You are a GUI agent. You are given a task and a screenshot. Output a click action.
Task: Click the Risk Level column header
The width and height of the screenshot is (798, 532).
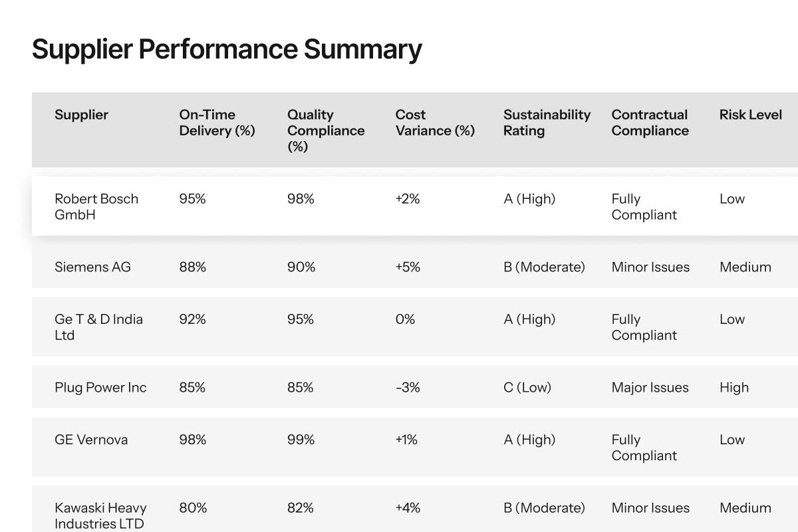(x=751, y=115)
